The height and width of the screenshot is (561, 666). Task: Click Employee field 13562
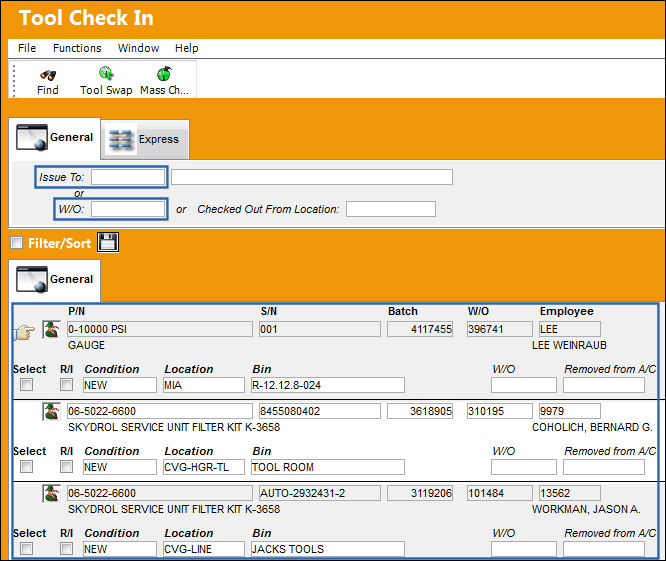pyautogui.click(x=570, y=493)
